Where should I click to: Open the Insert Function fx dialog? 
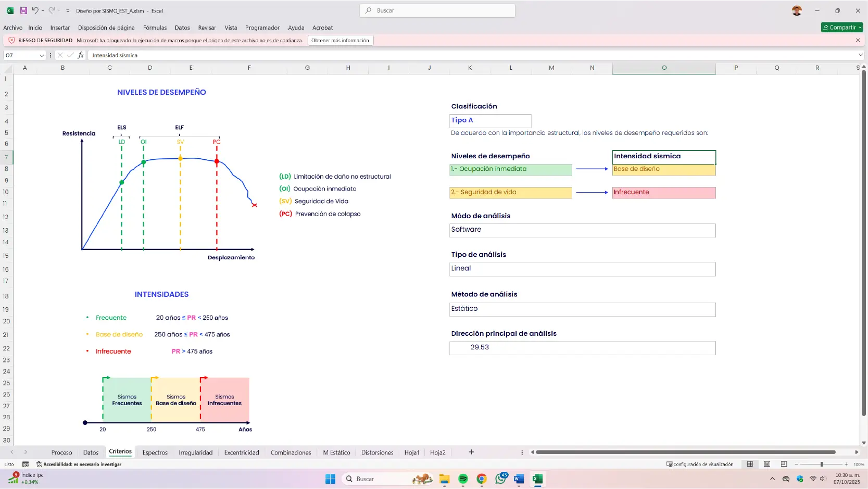pyautogui.click(x=81, y=55)
